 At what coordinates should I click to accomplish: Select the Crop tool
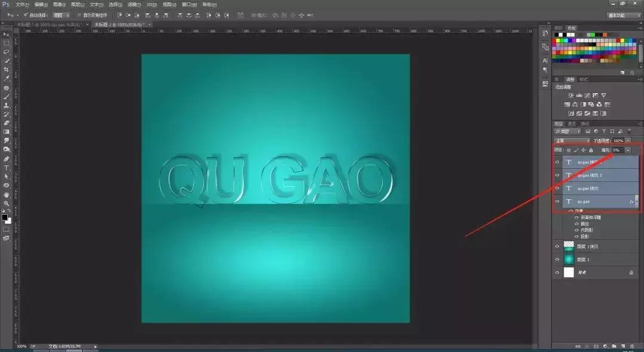point(6,69)
